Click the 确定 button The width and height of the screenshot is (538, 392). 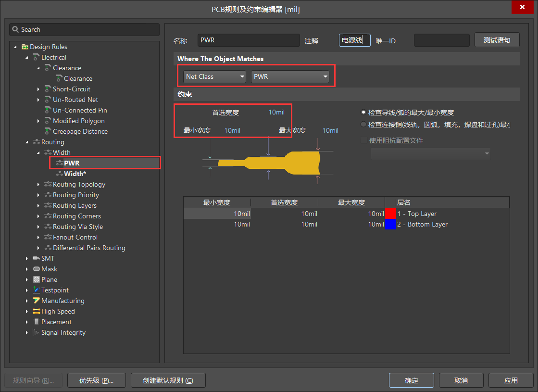412,380
